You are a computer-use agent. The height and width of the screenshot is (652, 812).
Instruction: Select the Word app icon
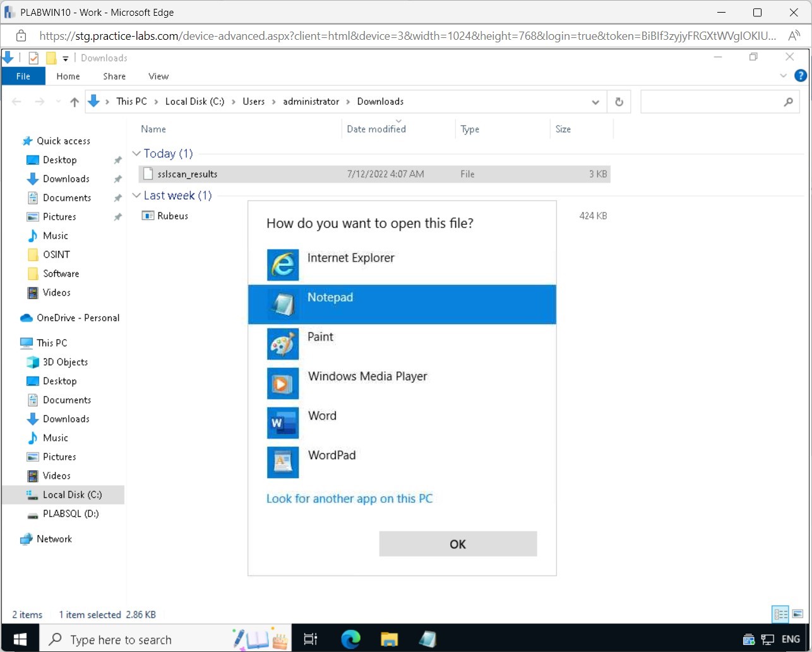tap(282, 423)
